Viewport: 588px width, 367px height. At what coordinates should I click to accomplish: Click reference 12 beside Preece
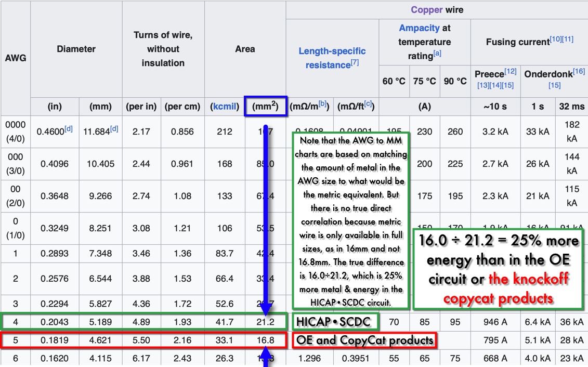point(511,71)
